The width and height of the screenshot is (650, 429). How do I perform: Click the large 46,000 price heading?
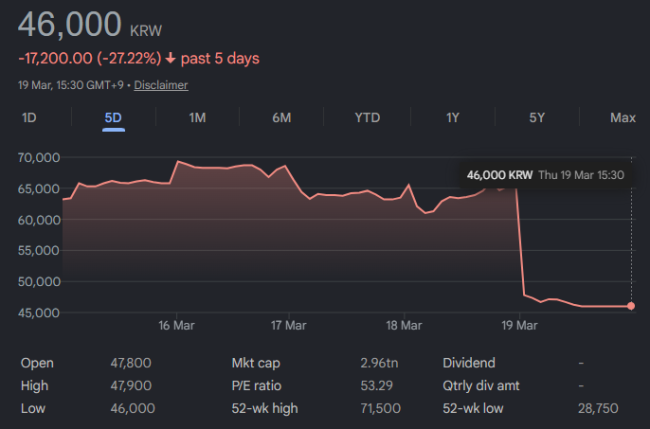(x=70, y=24)
